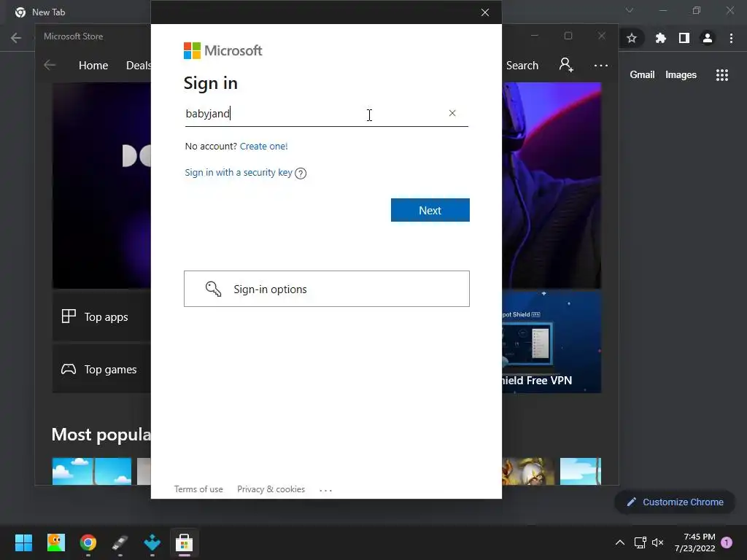The width and height of the screenshot is (747, 560).
Task: Toggle Chrome side panel icon
Action: [684, 38]
